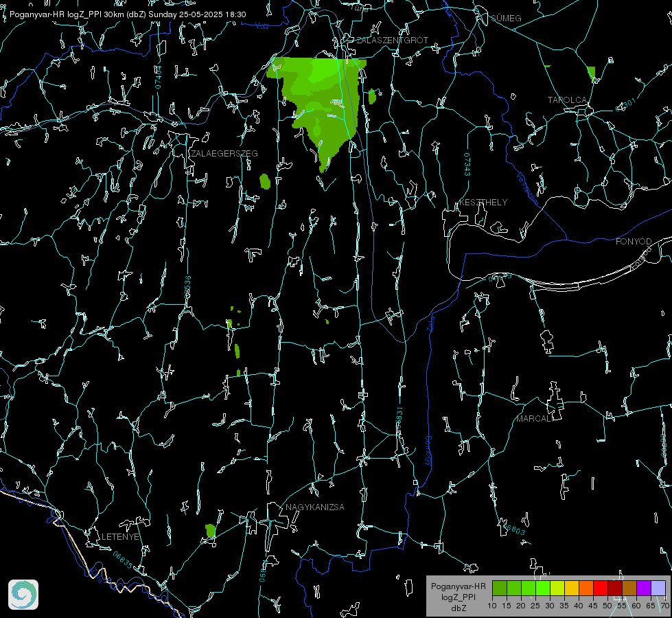The width and height of the screenshot is (672, 618).
Task: Click the FONYÓD city label
Action: [x=634, y=242]
